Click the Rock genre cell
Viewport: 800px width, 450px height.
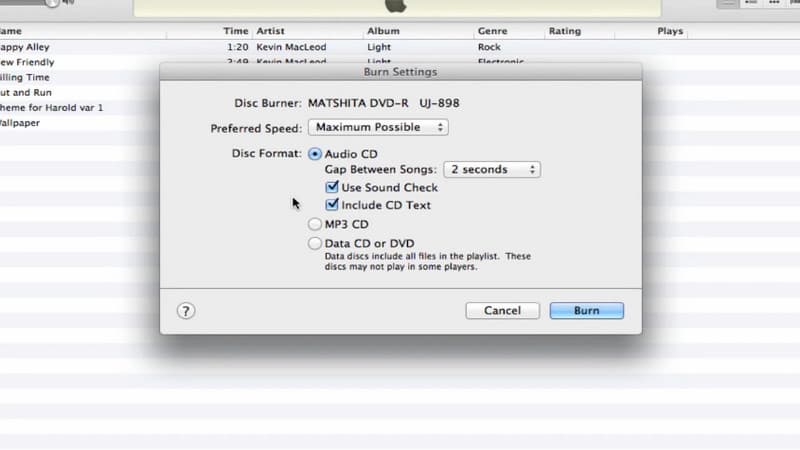click(x=489, y=47)
